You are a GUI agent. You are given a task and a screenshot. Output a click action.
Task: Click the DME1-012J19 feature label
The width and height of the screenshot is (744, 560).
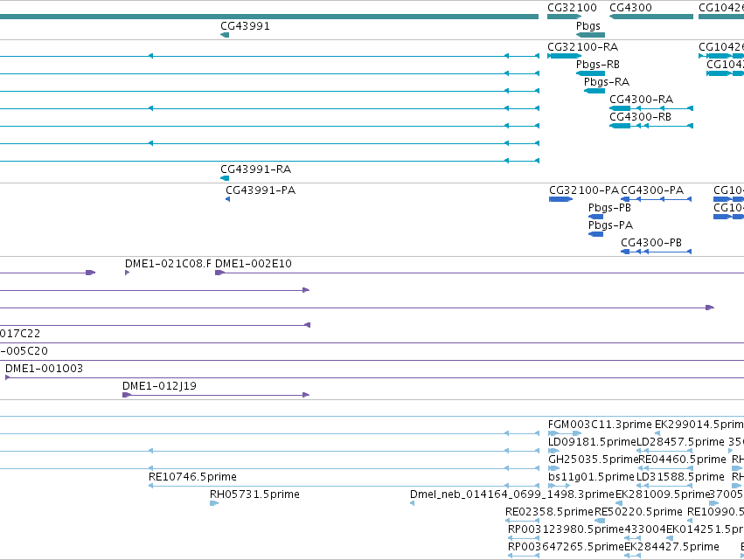tap(159, 386)
